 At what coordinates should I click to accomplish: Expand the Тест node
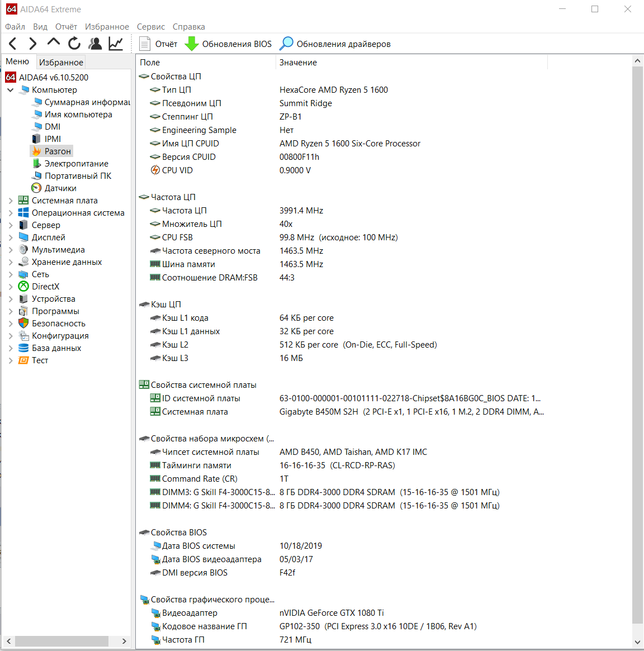point(11,360)
